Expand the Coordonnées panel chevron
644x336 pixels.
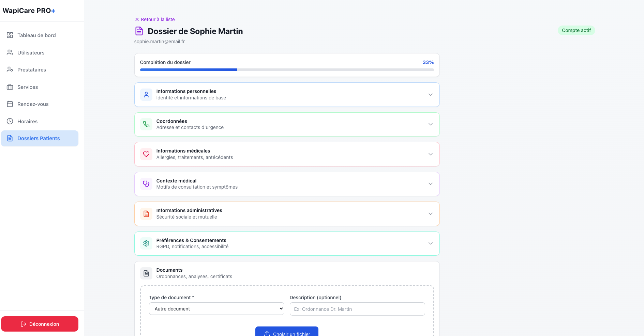tap(430, 124)
